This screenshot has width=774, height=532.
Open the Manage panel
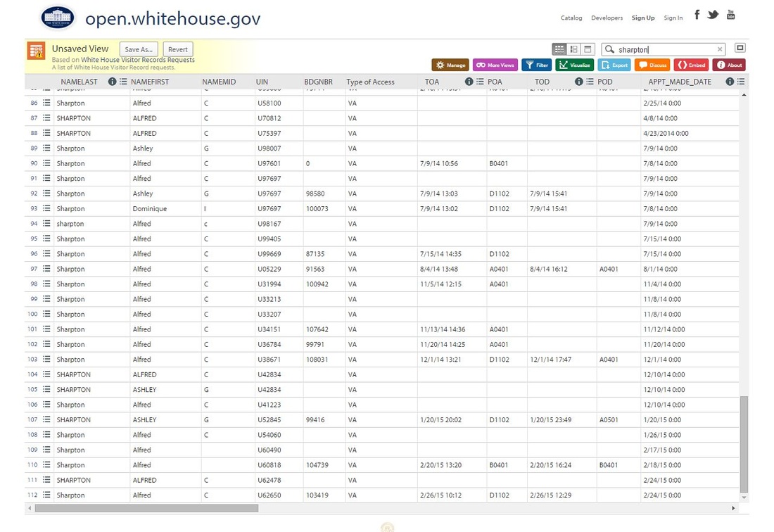[450, 65]
